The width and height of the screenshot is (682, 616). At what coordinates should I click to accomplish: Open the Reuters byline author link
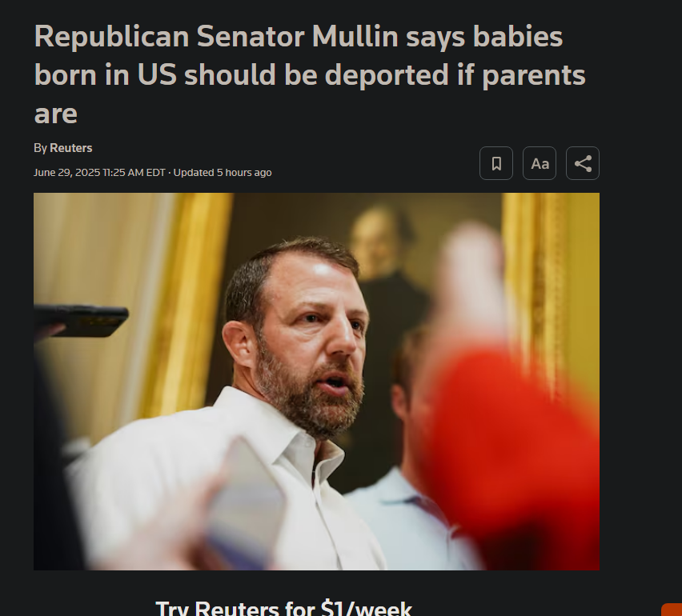tap(71, 148)
